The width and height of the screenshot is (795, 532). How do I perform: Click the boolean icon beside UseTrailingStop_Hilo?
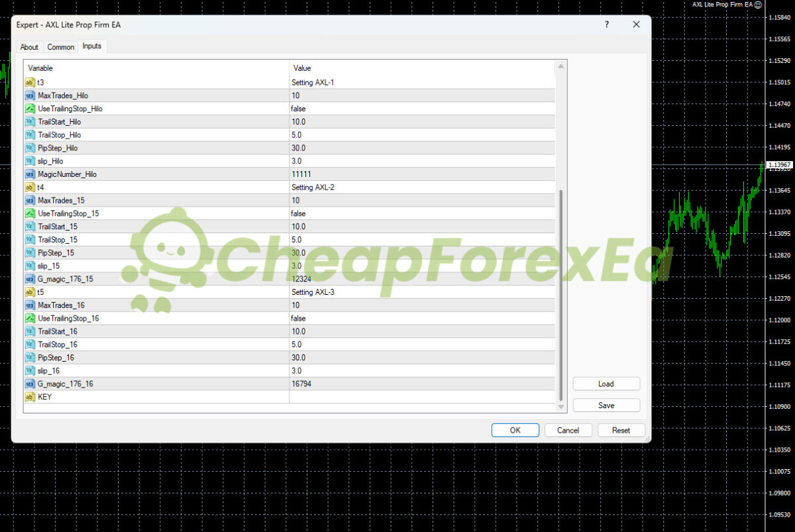(x=30, y=109)
